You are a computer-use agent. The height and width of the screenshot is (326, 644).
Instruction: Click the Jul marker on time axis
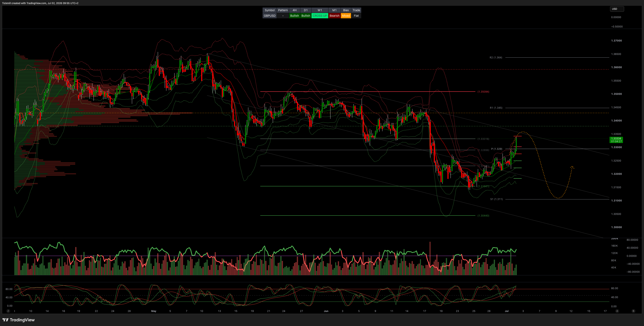click(x=507, y=311)
